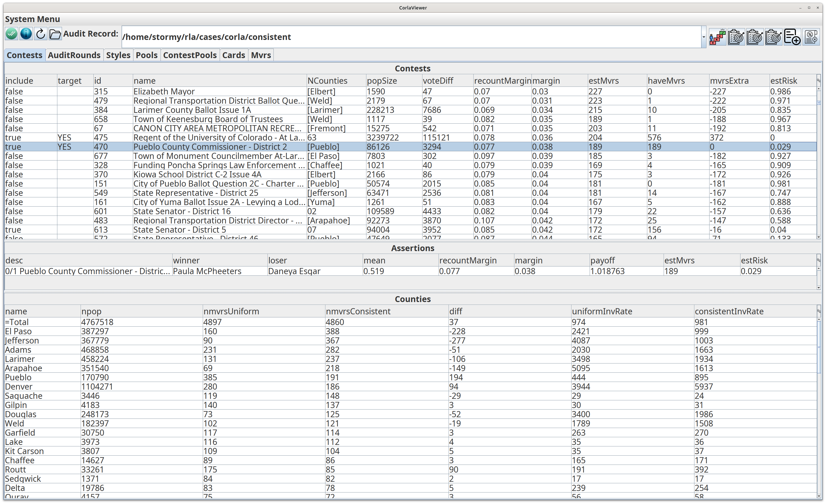Select the Arapahoe county row
This screenshot has width=826, height=504.
coord(410,368)
